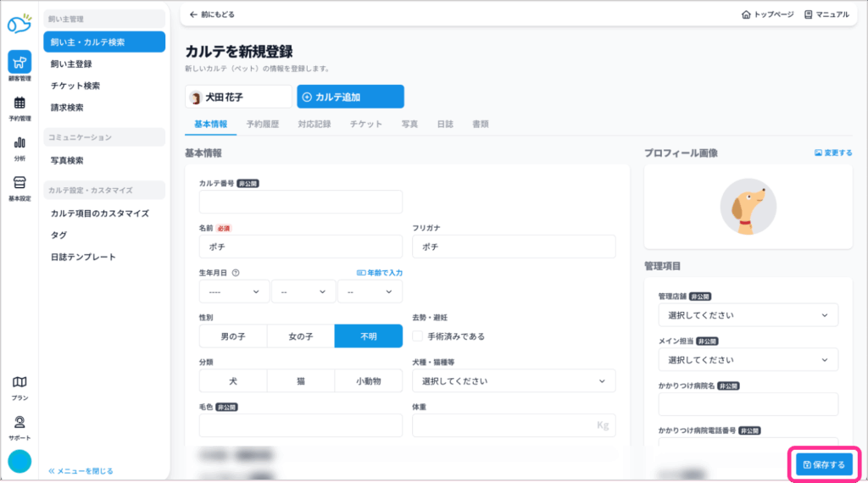Click the カルテ番号 input field
This screenshot has height=483, width=868.
(300, 202)
